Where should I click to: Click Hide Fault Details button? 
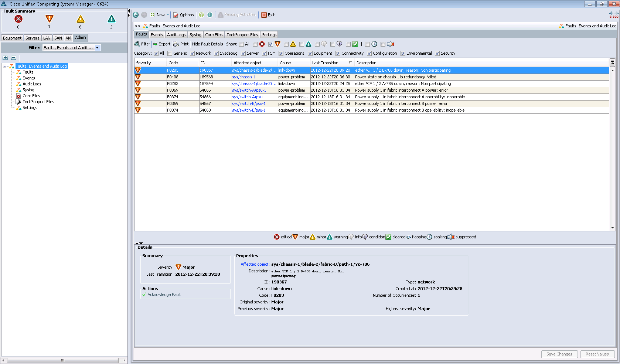tap(208, 44)
